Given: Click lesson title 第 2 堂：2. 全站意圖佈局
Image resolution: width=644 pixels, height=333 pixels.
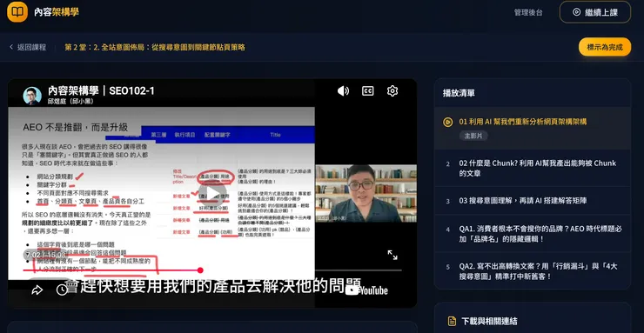Looking at the screenshot, I should click(x=155, y=47).
